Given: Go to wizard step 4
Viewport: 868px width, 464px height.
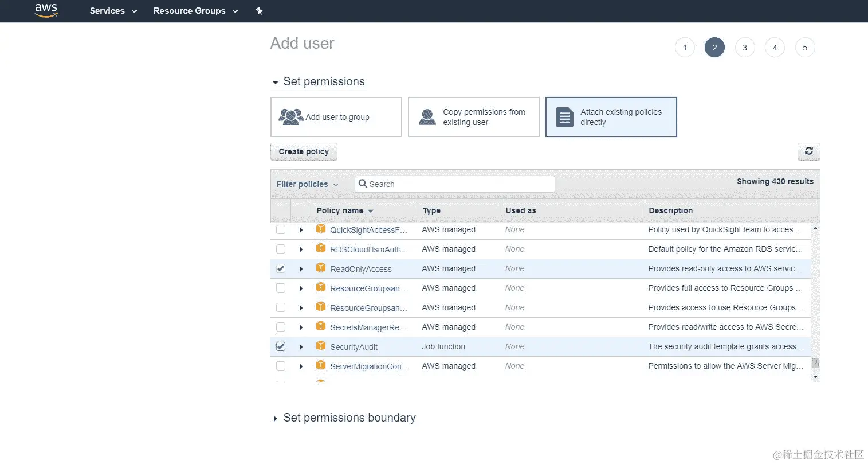Looking at the screenshot, I should click(x=775, y=48).
